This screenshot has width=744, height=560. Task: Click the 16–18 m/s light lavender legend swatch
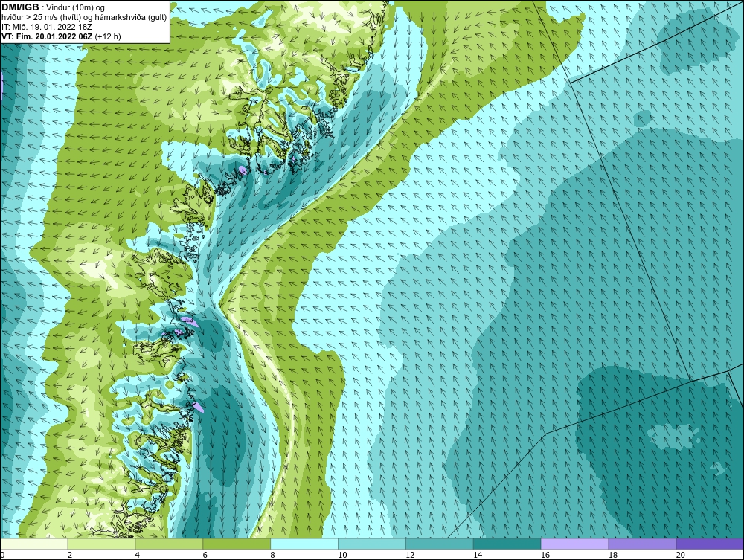(x=574, y=544)
